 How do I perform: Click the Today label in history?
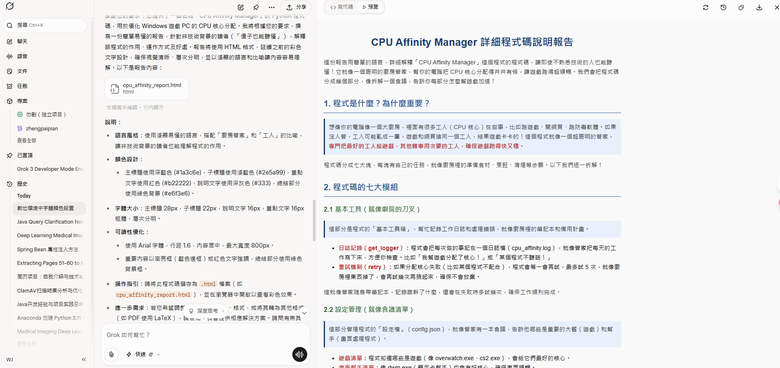click(x=24, y=196)
